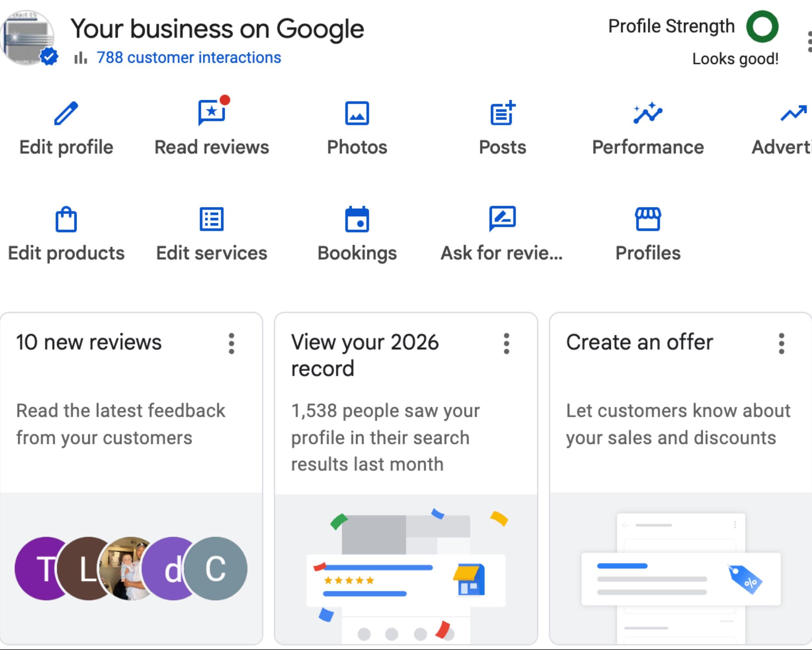Click the Photos label
Image resolution: width=812 pixels, height=650 pixels.
pos(357,147)
